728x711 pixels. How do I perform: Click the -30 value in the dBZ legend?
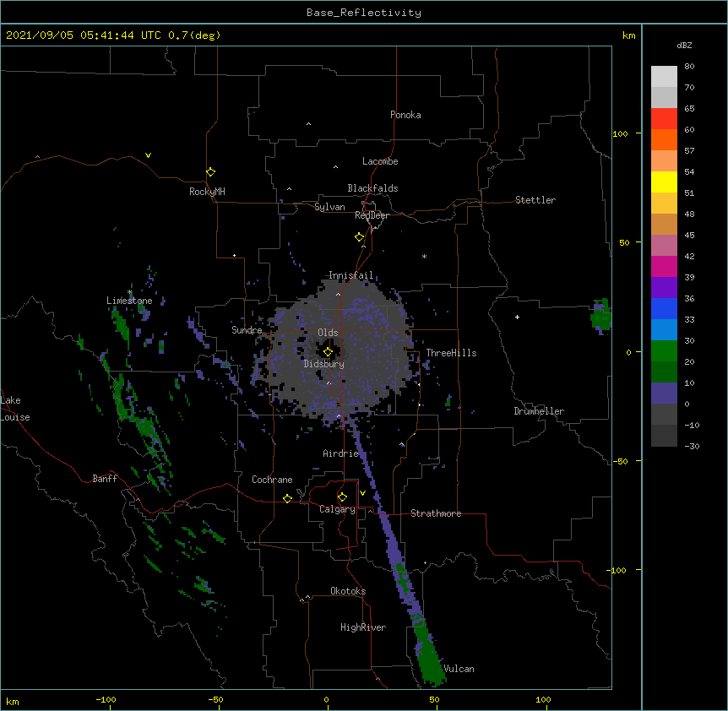coord(692,447)
